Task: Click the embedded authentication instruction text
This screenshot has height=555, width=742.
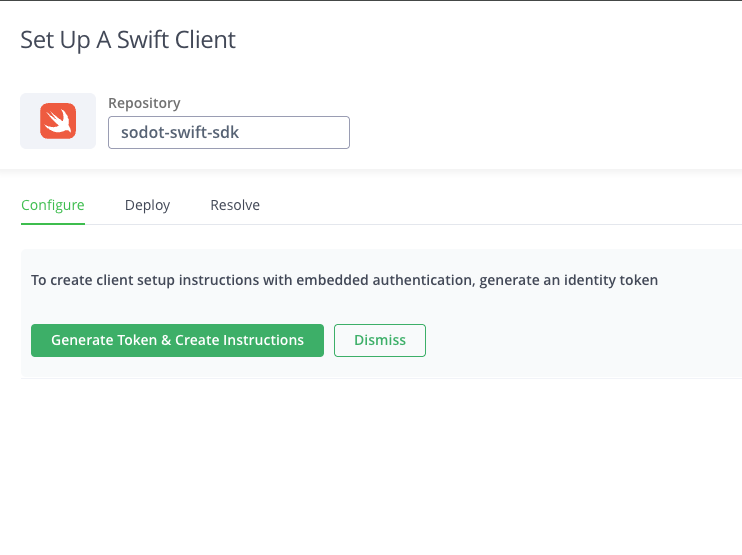Action: (x=344, y=280)
